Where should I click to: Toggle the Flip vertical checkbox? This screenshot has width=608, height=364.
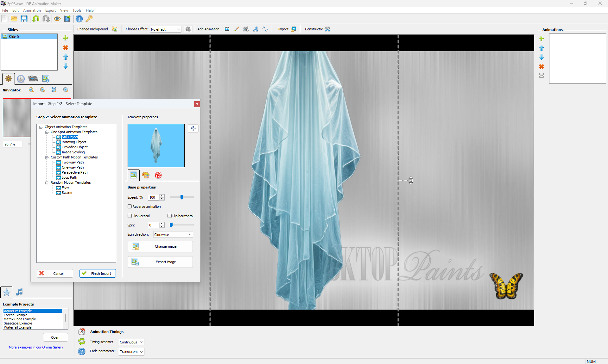[130, 216]
